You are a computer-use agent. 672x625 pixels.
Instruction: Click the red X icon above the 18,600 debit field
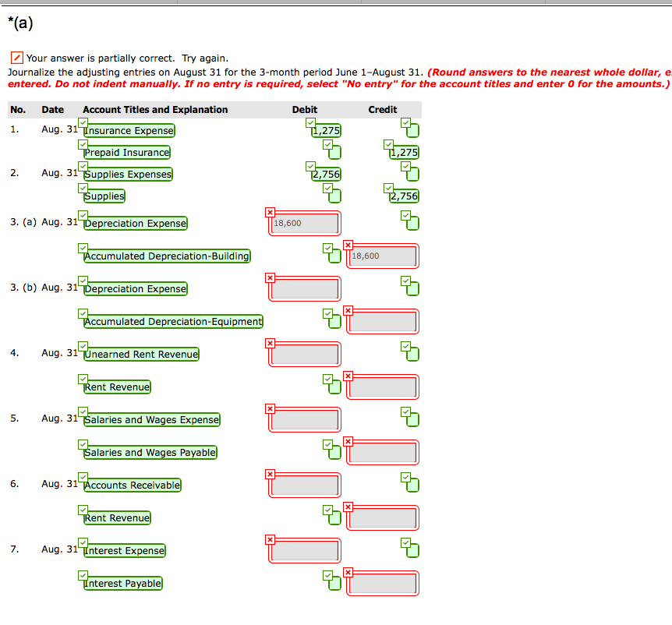pos(271,212)
